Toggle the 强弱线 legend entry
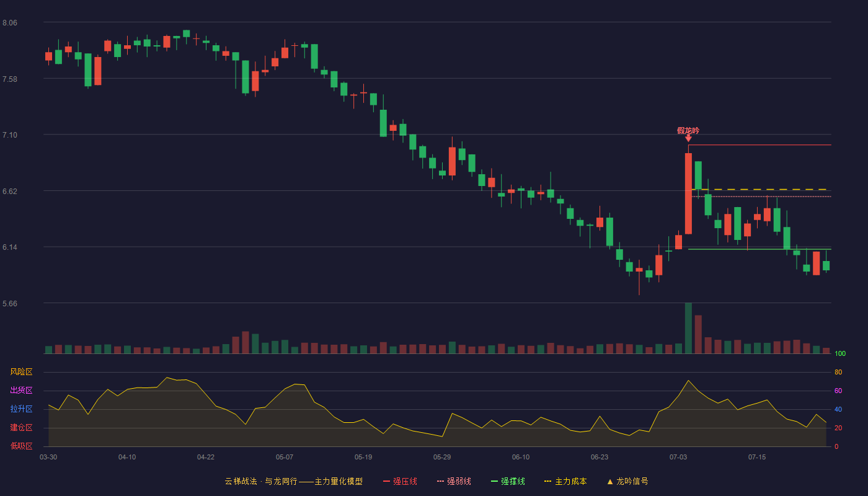The image size is (868, 496). tap(454, 481)
